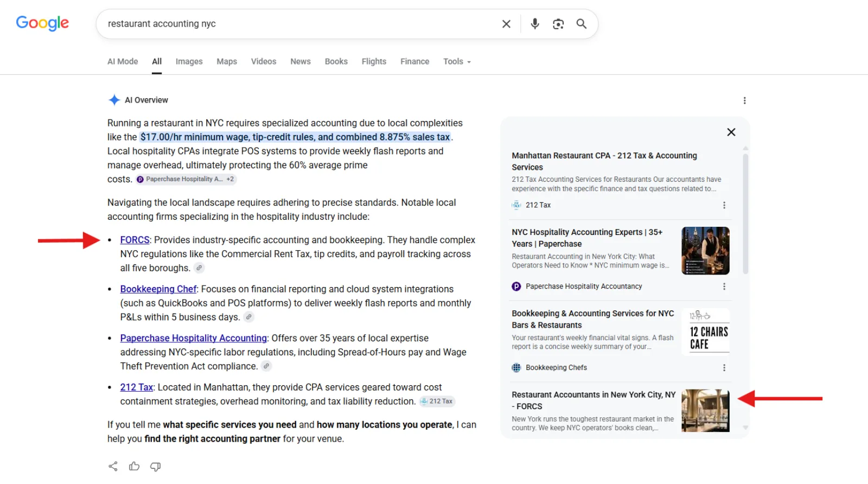Open the Finance tab
The image size is (868, 484).
[415, 61]
